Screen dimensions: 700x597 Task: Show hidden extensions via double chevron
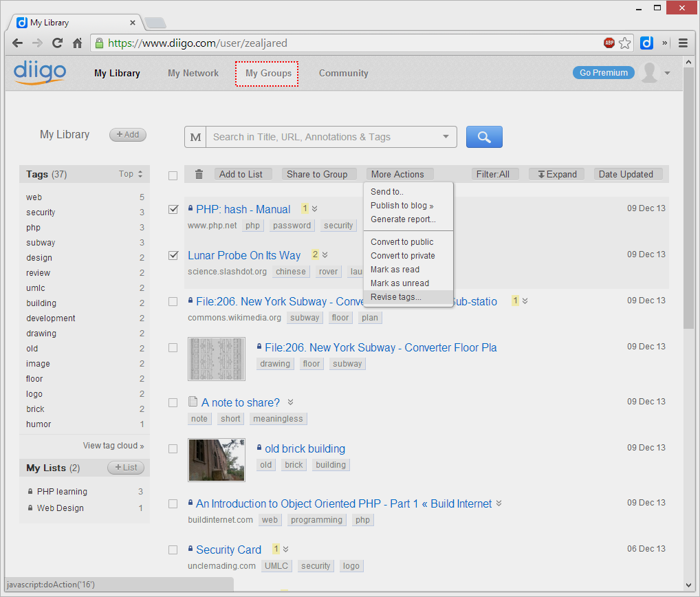point(665,43)
